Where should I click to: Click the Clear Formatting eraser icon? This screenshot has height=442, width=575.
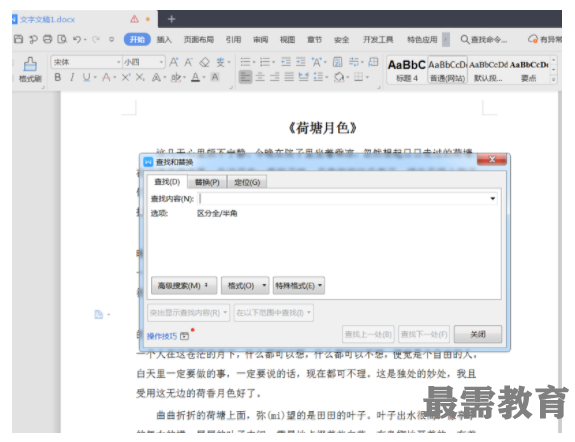point(204,62)
